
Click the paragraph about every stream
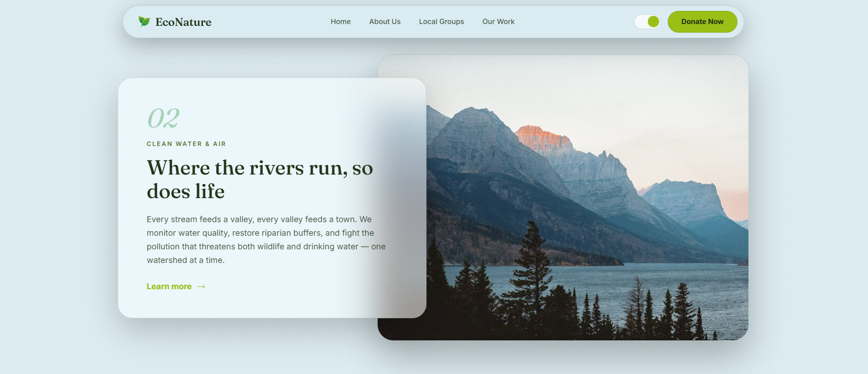[x=266, y=240]
